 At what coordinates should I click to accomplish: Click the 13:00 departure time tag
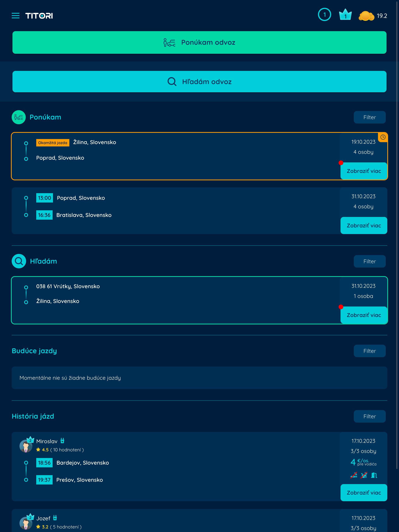45,198
